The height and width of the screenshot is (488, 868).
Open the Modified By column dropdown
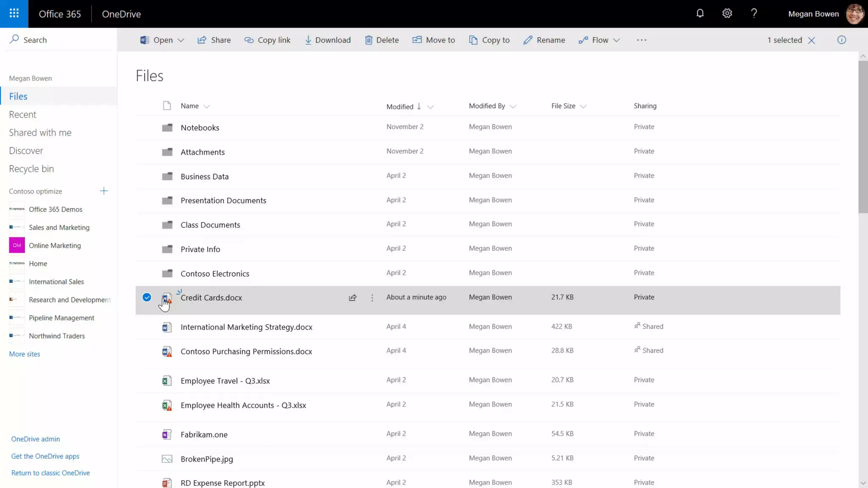(x=513, y=106)
